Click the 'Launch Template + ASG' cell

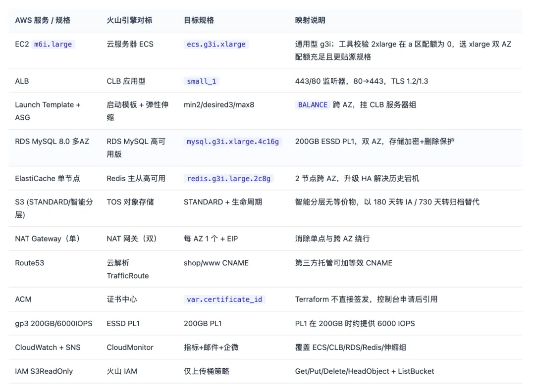pyautogui.click(x=48, y=111)
